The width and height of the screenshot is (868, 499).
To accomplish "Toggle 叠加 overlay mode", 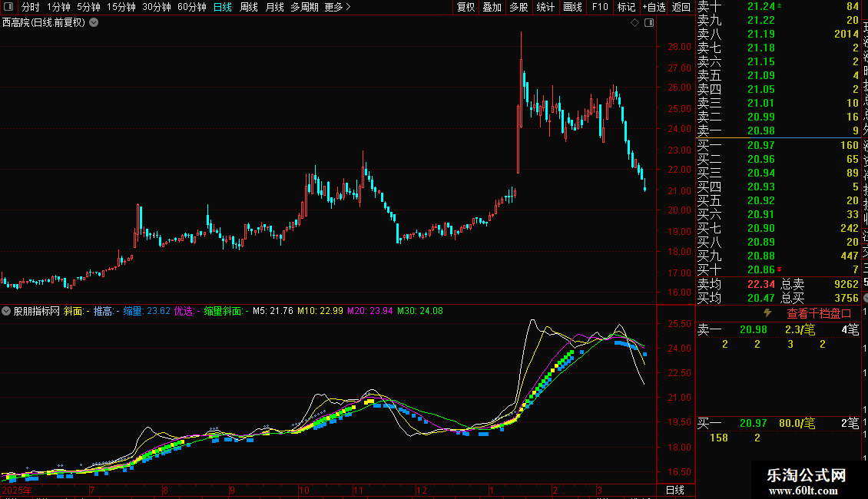I will click(492, 7).
